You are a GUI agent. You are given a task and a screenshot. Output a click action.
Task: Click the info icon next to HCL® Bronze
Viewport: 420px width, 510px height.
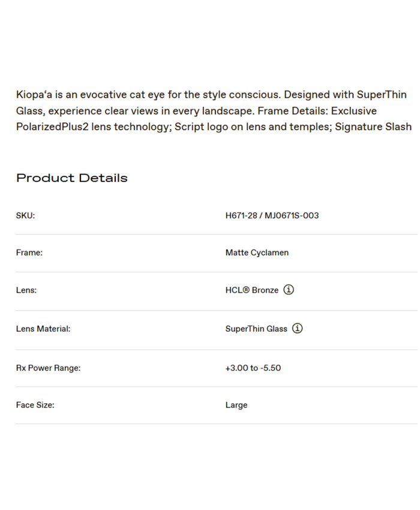[x=289, y=290]
